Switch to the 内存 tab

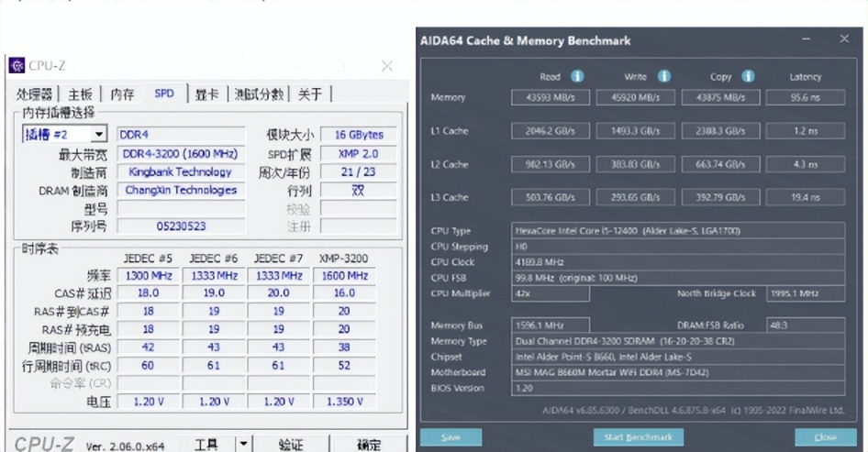[x=122, y=94]
